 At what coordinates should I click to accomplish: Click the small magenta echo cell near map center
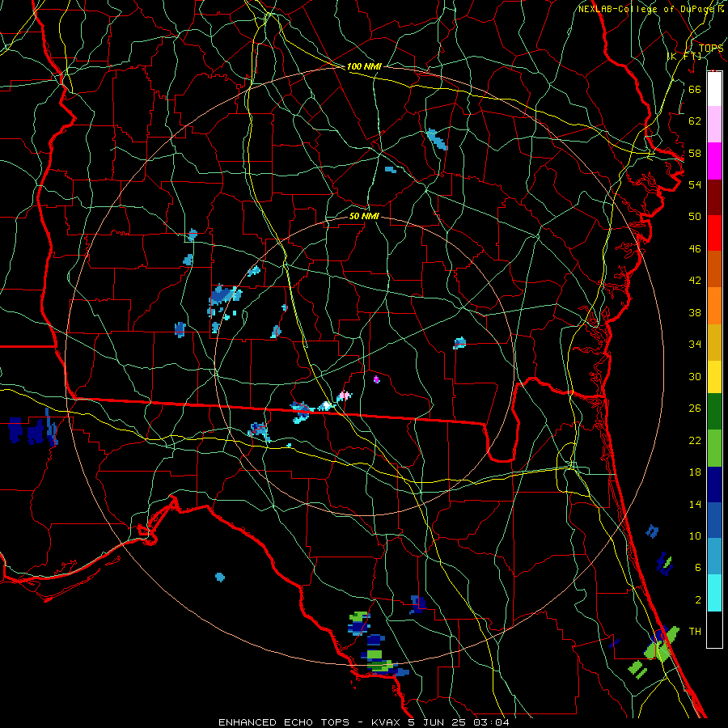pos(376,379)
